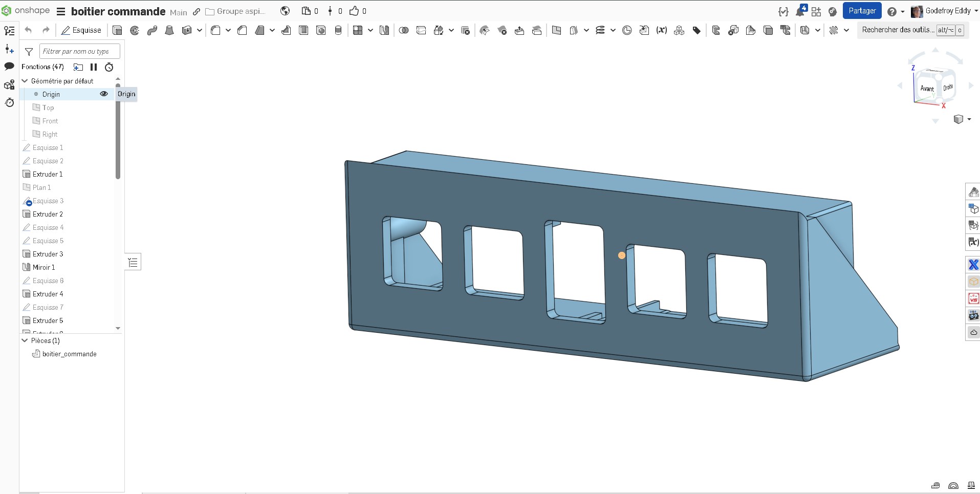
Task: Click the Filtrer par nom ou type field
Action: 79,51
